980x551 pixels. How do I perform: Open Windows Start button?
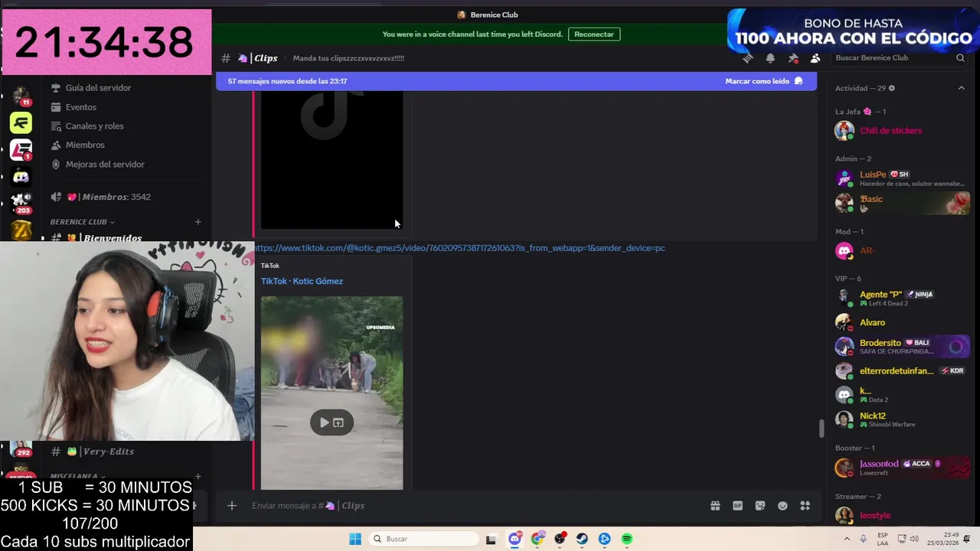tap(355, 539)
